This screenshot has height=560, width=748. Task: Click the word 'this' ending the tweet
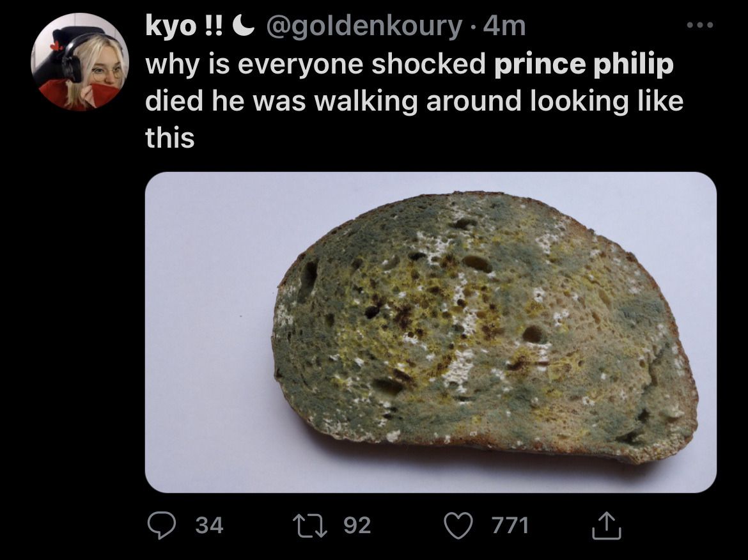coord(170,138)
